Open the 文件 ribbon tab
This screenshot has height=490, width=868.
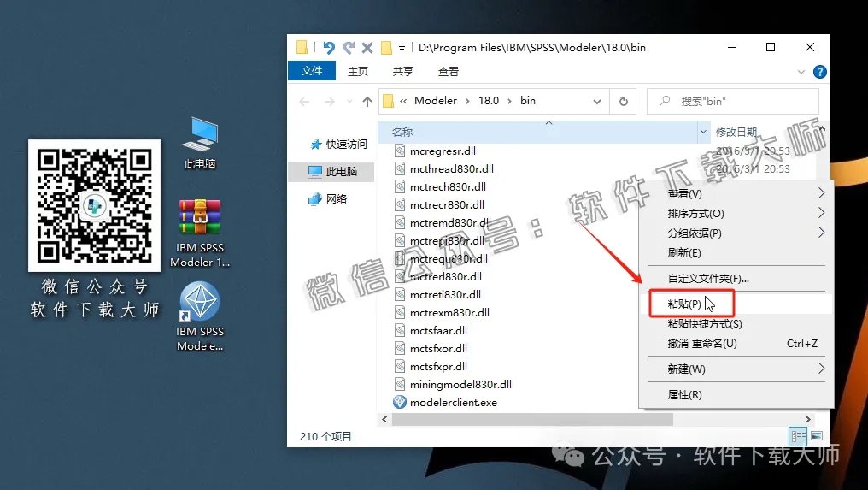coord(312,71)
